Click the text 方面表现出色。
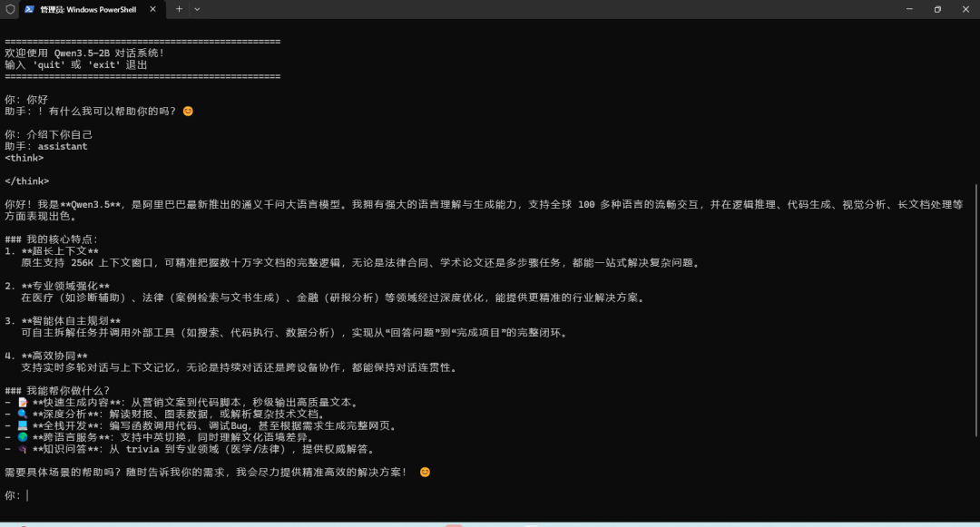This screenshot has height=527, width=980. click(x=41, y=216)
